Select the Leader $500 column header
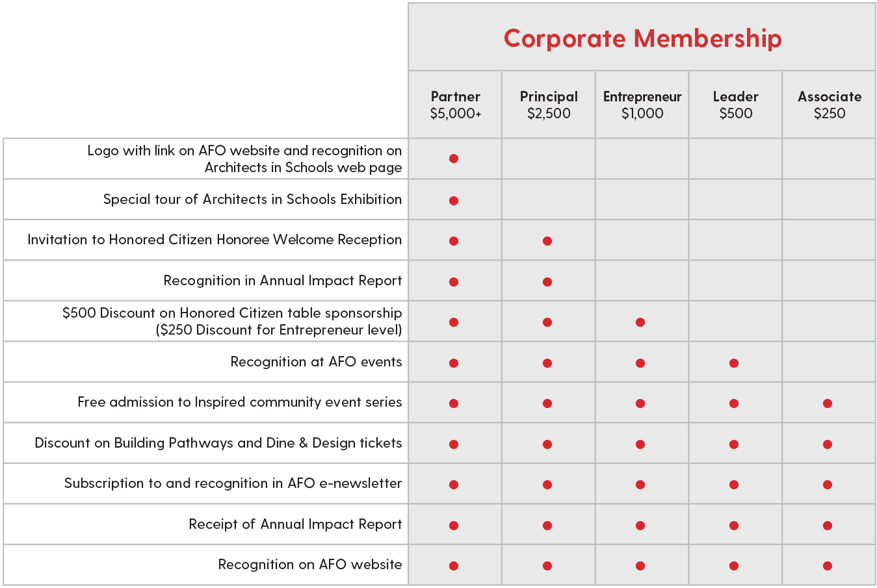 pyautogui.click(x=735, y=105)
